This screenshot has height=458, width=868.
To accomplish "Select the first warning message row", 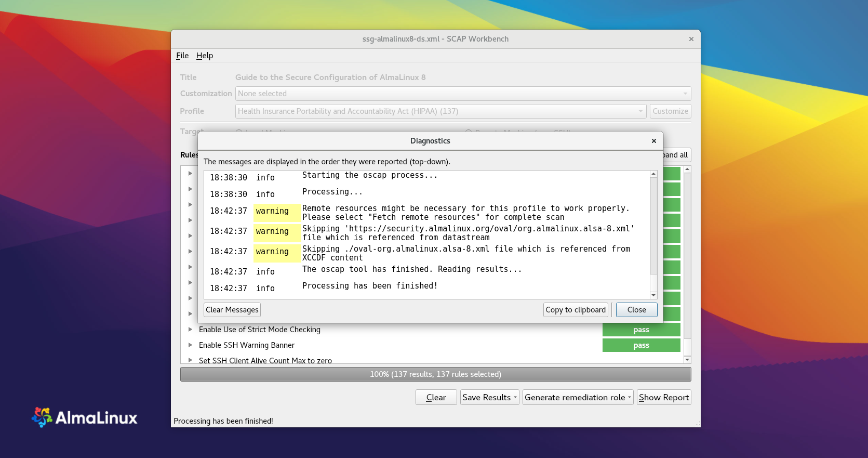I will (426, 213).
